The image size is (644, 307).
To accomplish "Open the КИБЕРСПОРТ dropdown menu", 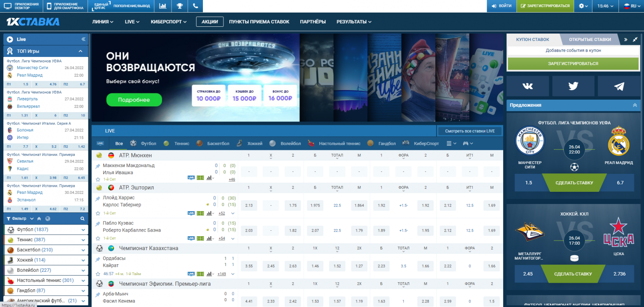I will pyautogui.click(x=168, y=22).
